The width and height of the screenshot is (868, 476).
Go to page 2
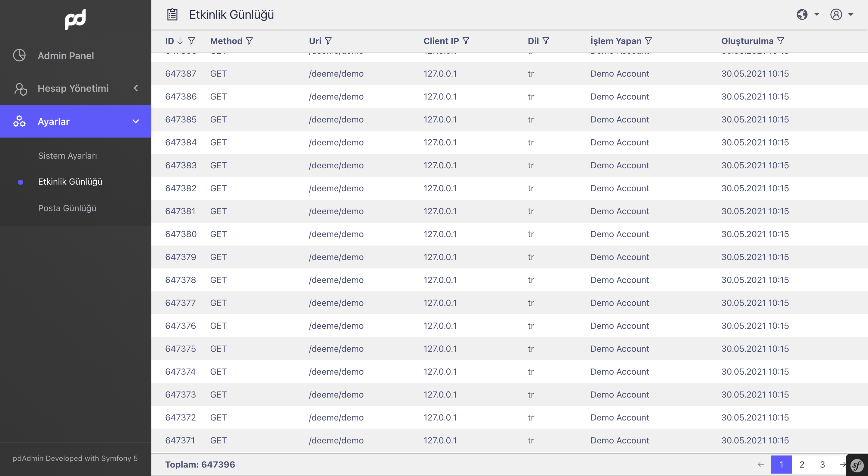[802, 465]
